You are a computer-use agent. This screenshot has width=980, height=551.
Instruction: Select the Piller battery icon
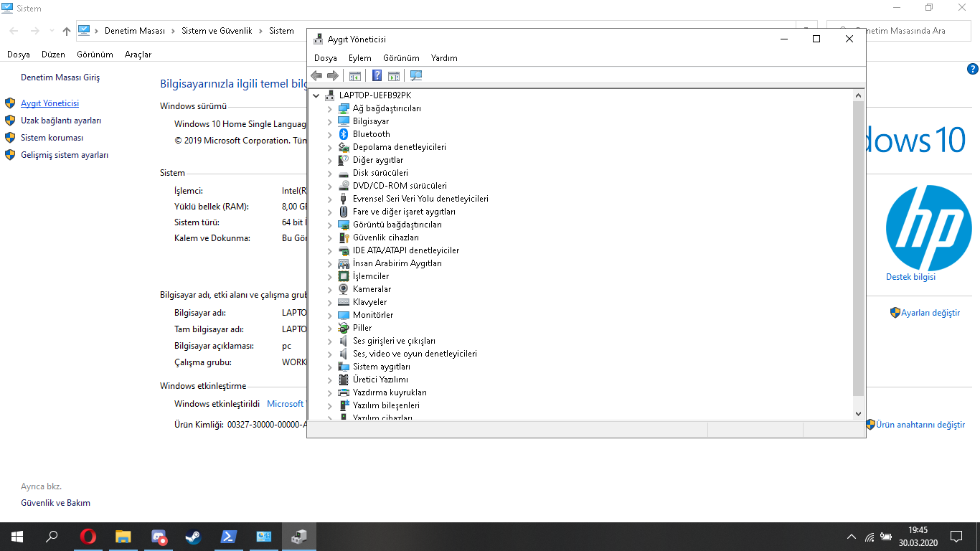(x=344, y=328)
